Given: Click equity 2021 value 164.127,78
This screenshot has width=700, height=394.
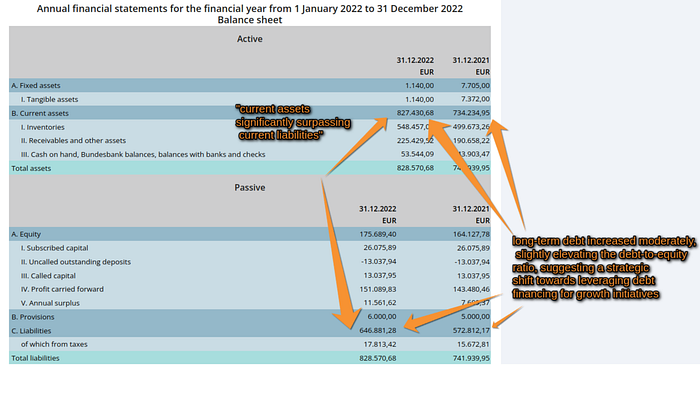Looking at the screenshot, I should [x=471, y=234].
